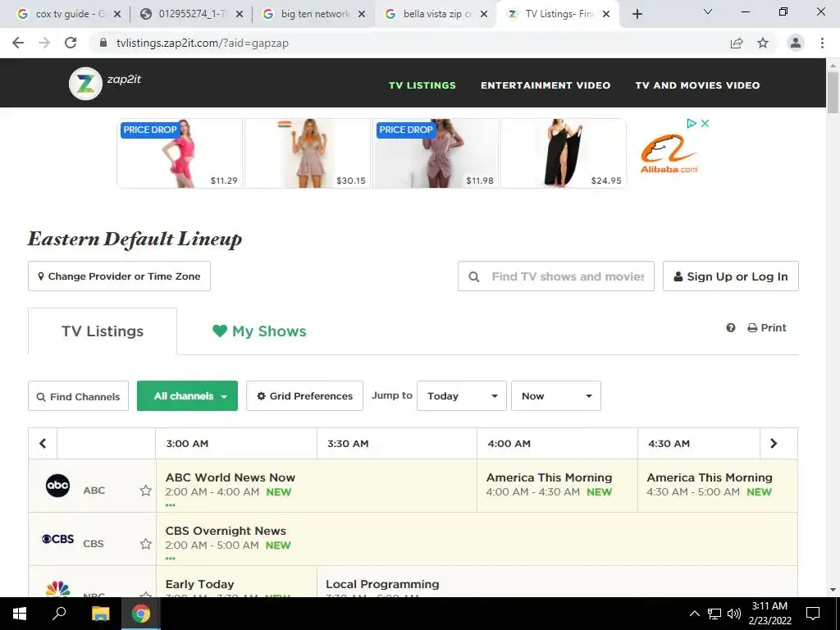Screen dimensions: 840x630
Task: Click the network tray icon
Action: (x=714, y=614)
